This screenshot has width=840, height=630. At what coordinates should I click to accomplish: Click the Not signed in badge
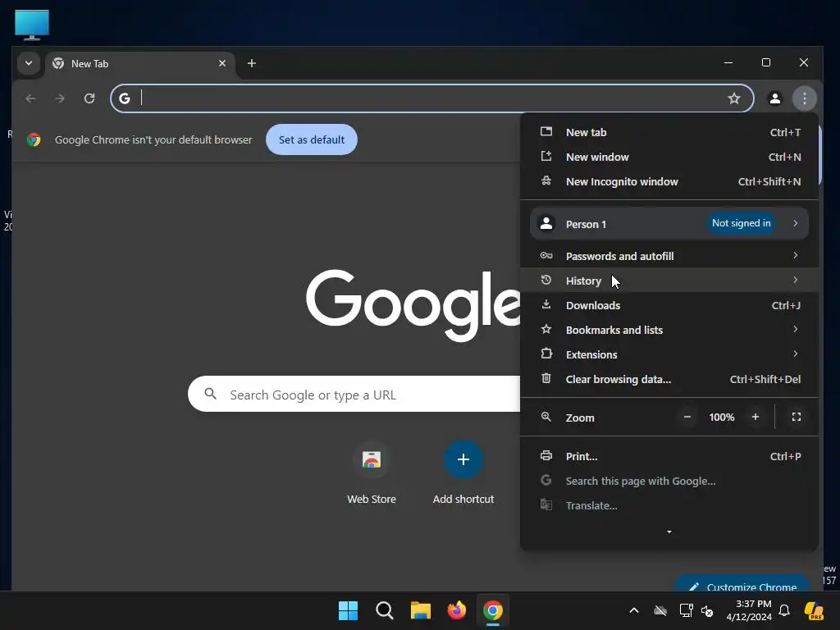[741, 223]
